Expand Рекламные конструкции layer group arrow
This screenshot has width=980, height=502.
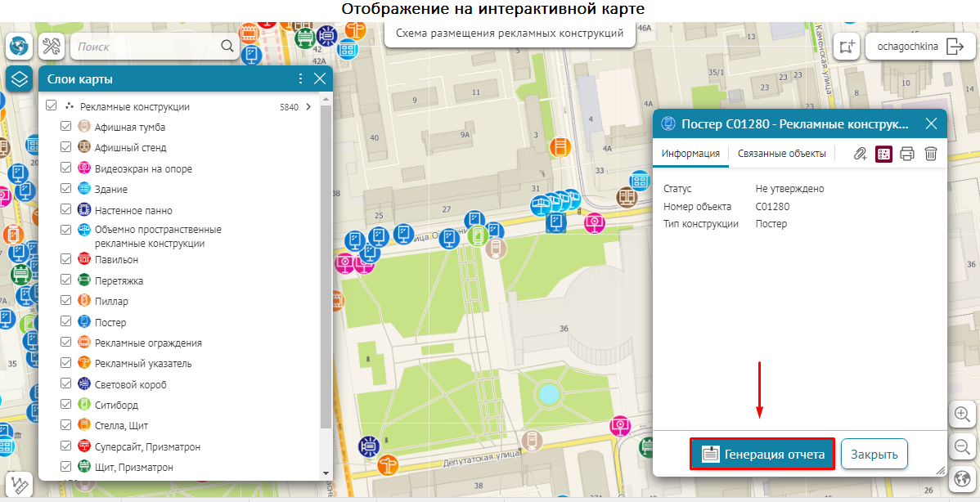(x=308, y=106)
